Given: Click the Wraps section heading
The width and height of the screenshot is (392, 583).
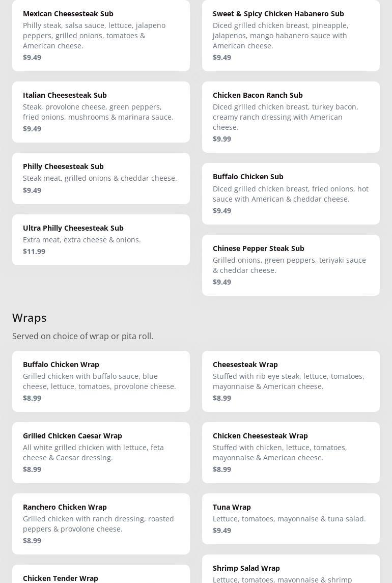Looking at the screenshot, I should (x=30, y=318).
